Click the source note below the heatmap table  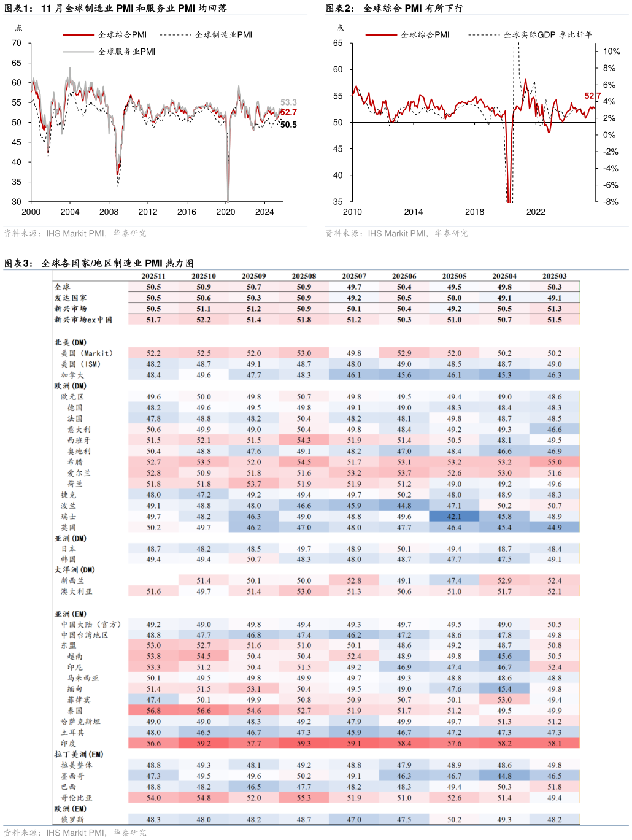(x=75, y=833)
